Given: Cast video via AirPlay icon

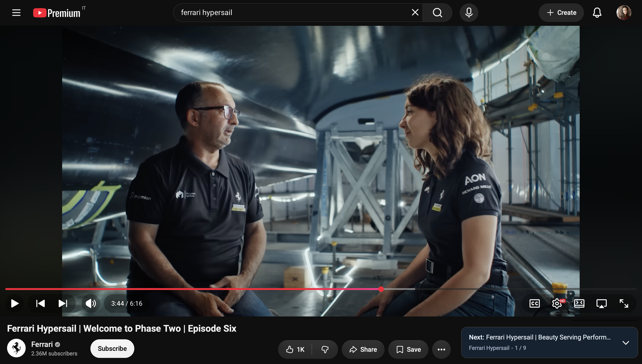Looking at the screenshot, I should click(601, 303).
